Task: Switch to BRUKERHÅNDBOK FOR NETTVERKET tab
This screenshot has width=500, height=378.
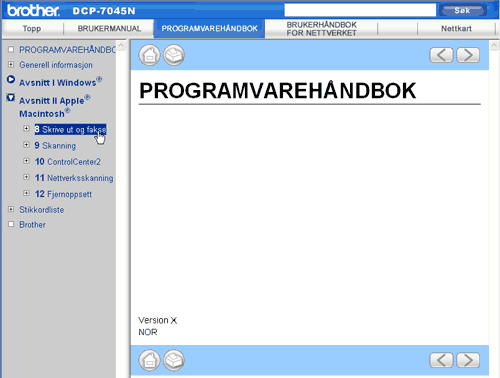Action: (x=321, y=29)
